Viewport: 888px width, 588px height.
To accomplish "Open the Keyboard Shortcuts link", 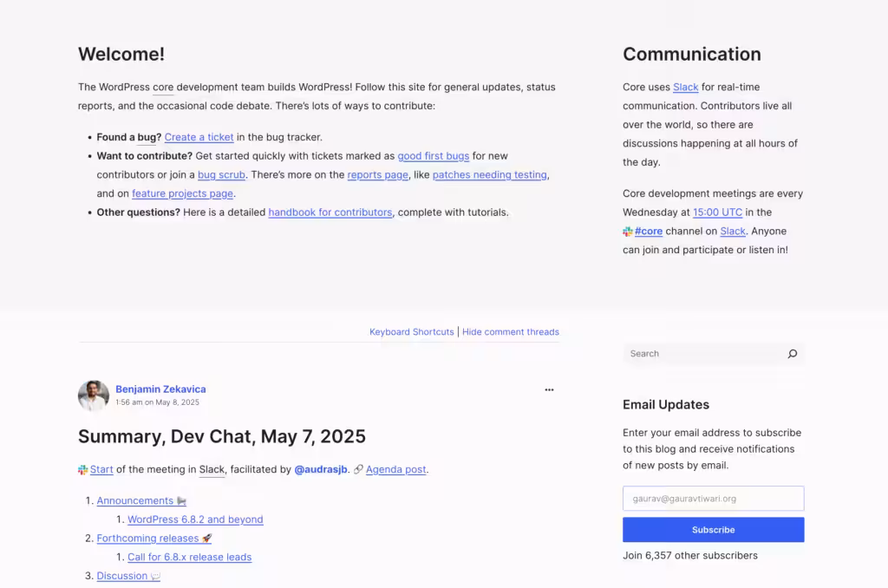I will point(411,331).
